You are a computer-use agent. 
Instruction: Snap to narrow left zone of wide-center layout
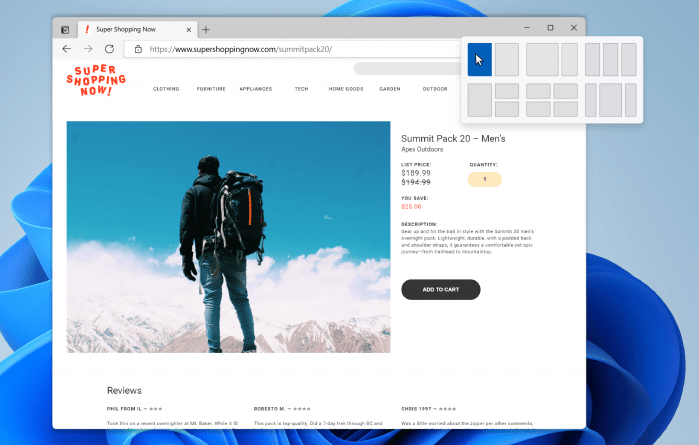coord(591,100)
